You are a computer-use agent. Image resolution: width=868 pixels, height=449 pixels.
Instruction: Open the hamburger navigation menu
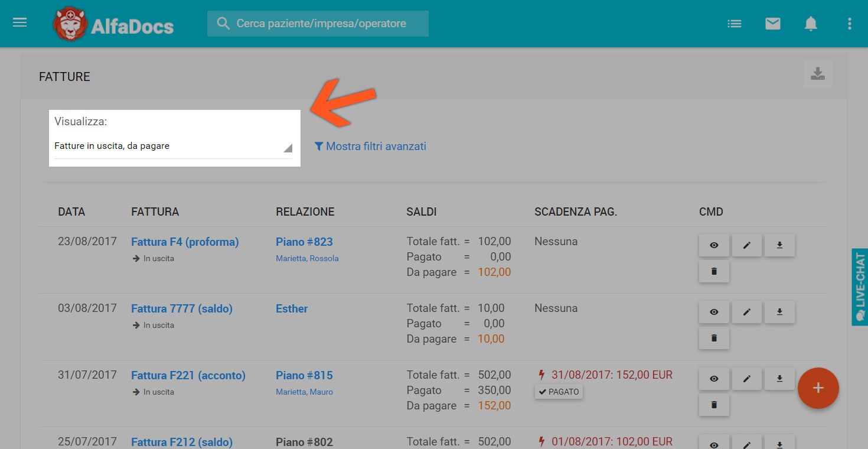click(x=20, y=23)
